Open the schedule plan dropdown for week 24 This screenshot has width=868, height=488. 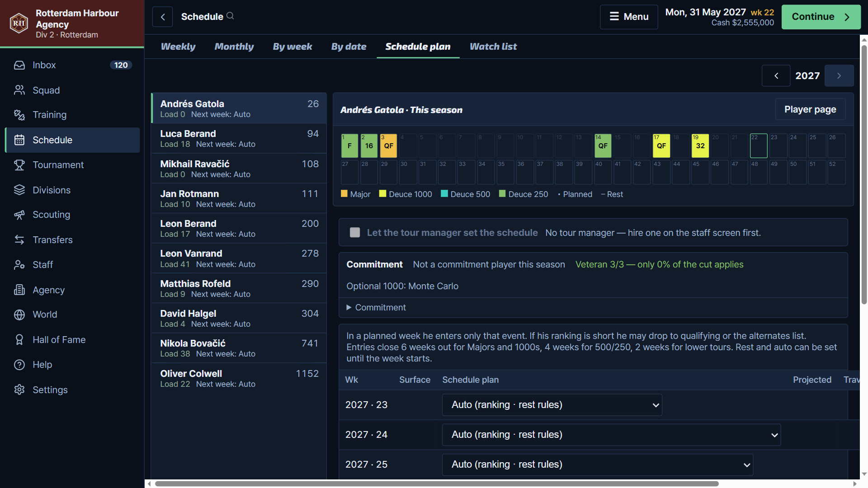[611, 434]
